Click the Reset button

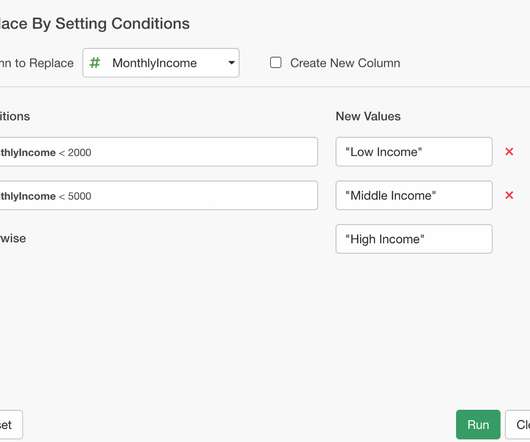click(10, 424)
